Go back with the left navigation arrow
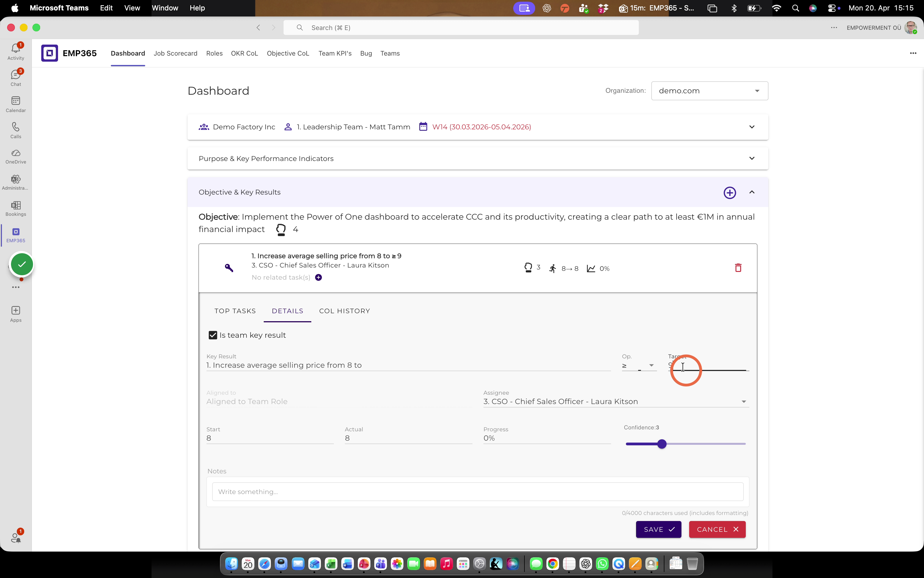The height and width of the screenshot is (578, 924). coord(258,28)
